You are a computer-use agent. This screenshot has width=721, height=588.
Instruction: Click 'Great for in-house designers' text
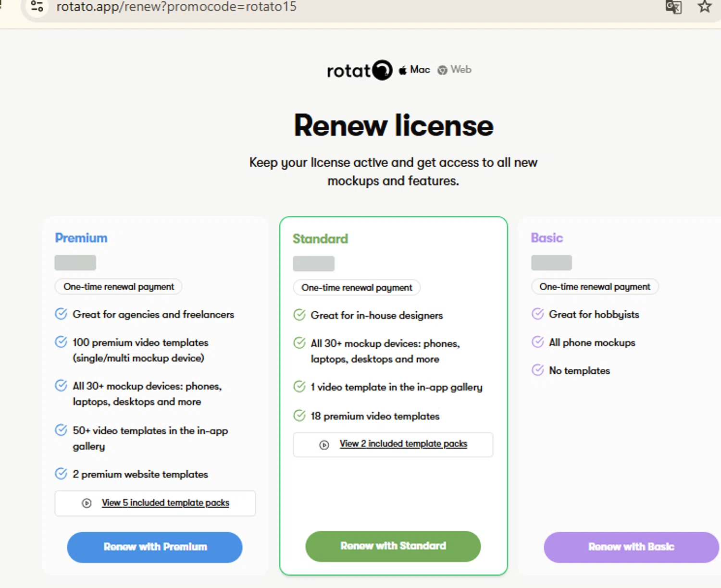click(377, 316)
